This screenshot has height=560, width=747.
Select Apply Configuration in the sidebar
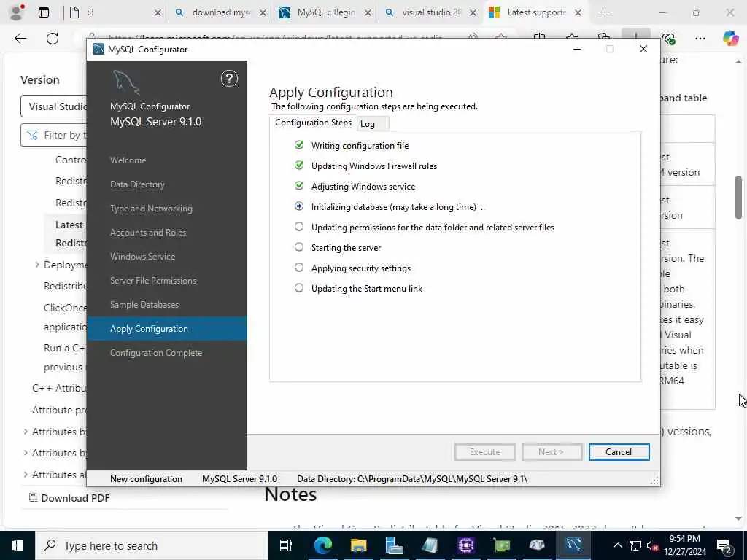pyautogui.click(x=167, y=329)
